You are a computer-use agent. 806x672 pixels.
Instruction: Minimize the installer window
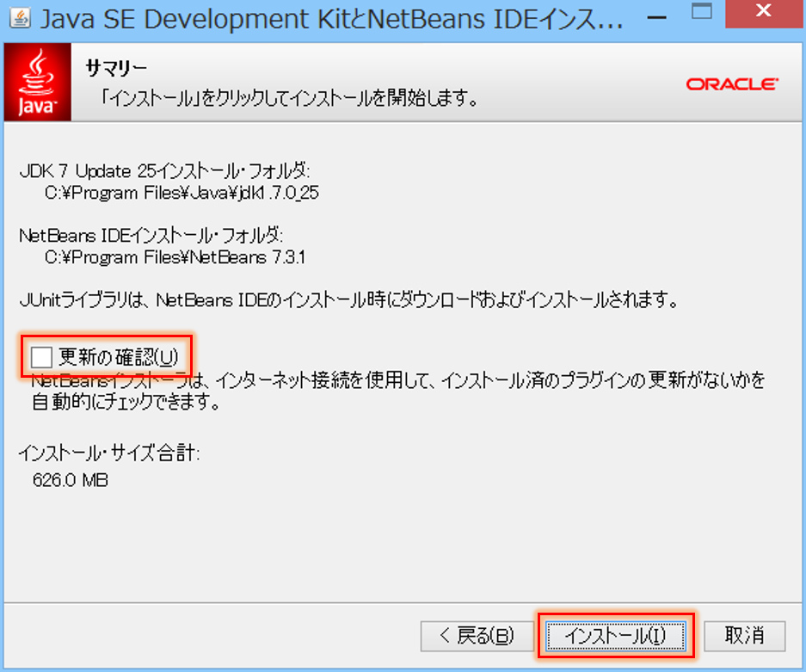point(656,17)
